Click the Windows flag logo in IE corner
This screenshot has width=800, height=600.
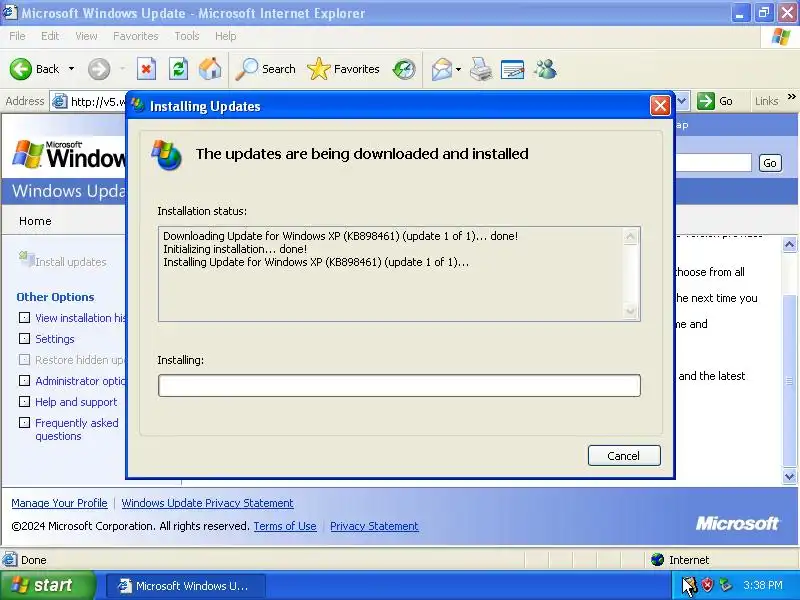[x=781, y=37]
